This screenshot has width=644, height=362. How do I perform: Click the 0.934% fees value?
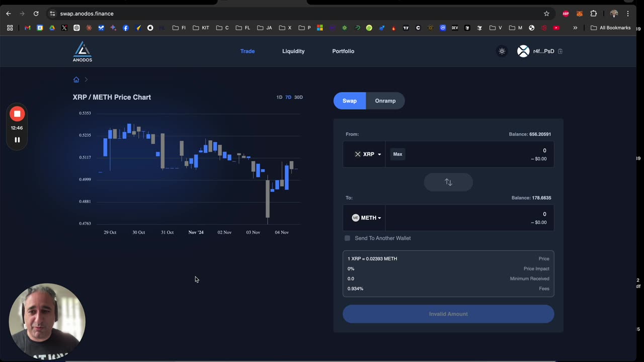(355, 289)
